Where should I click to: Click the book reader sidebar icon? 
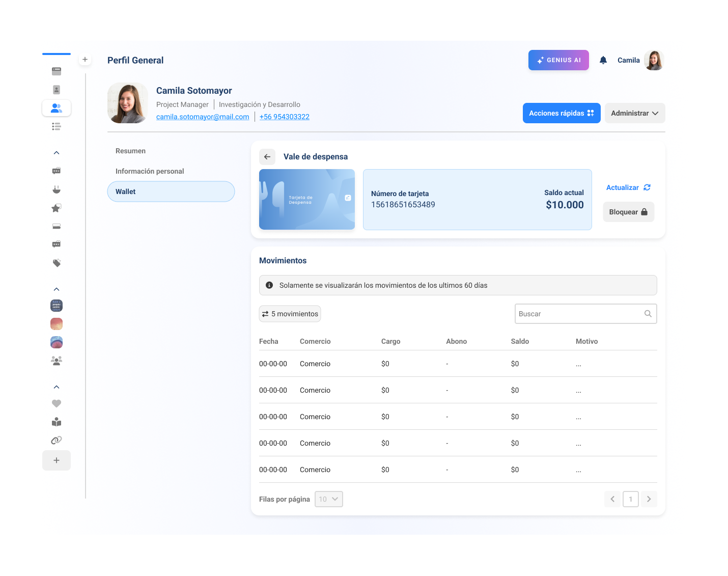click(x=57, y=422)
